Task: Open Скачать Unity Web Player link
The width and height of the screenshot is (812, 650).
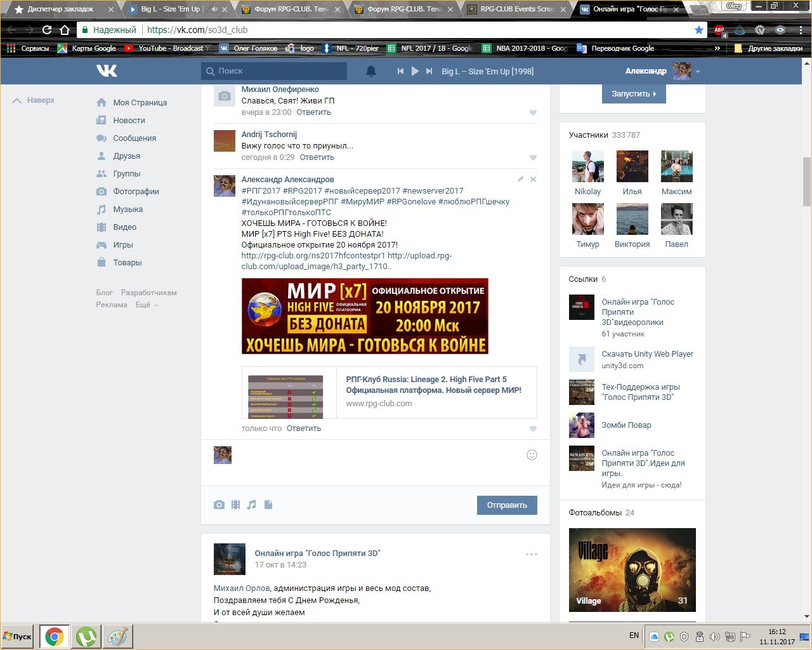Action: (647, 354)
